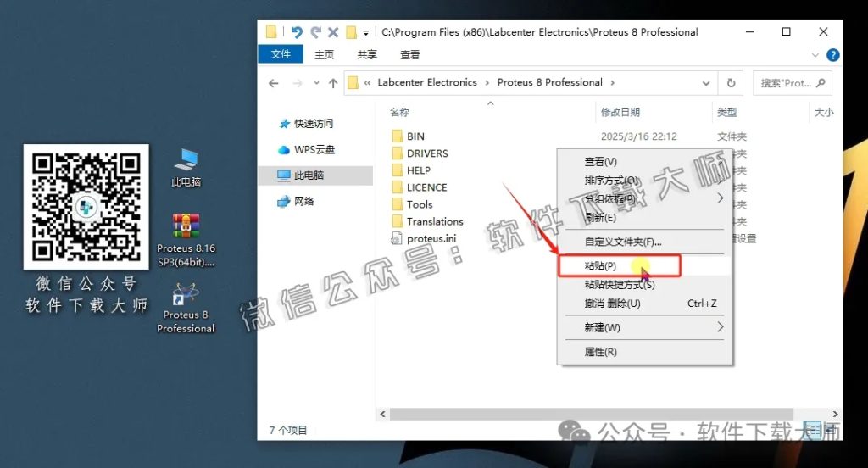The height and width of the screenshot is (468, 868).
Task: Click 刷新(E) in context menu
Action: point(644,217)
